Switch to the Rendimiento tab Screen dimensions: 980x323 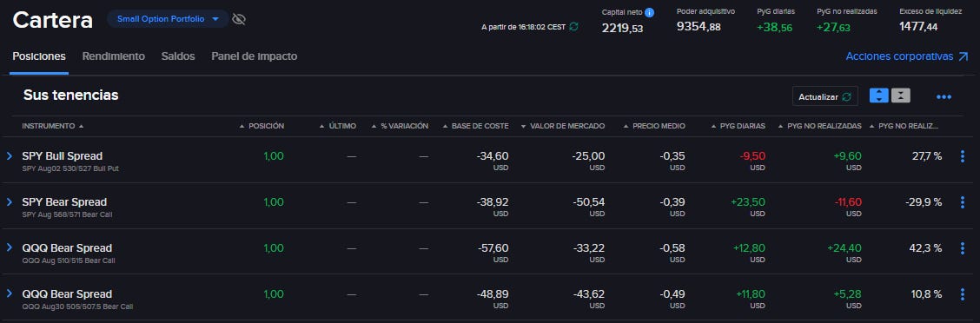113,56
